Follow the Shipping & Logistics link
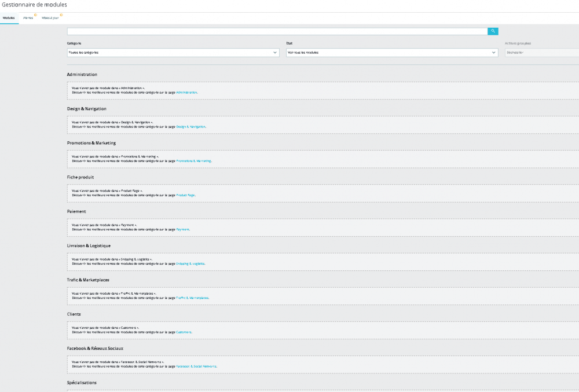579x392 pixels. pos(190,263)
